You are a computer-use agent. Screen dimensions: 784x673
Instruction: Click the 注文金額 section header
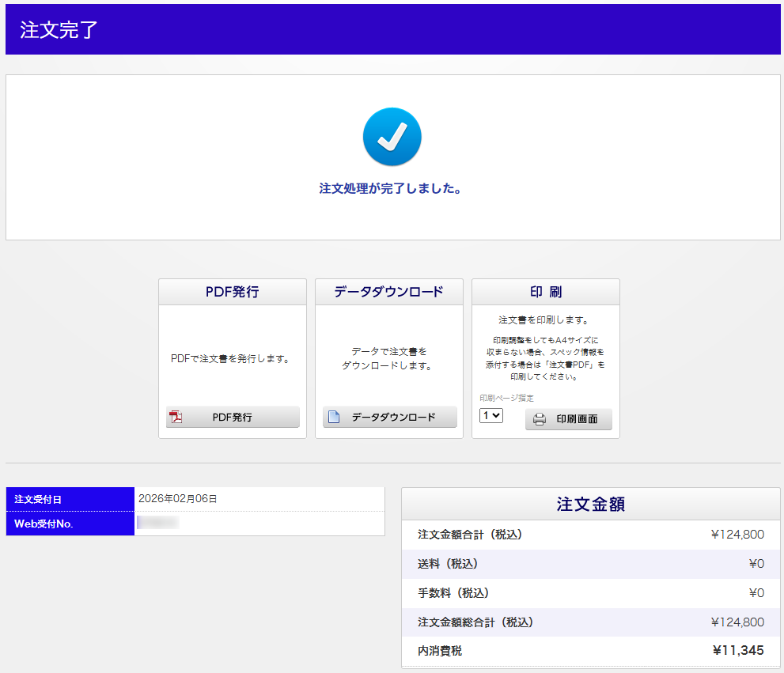[590, 505]
